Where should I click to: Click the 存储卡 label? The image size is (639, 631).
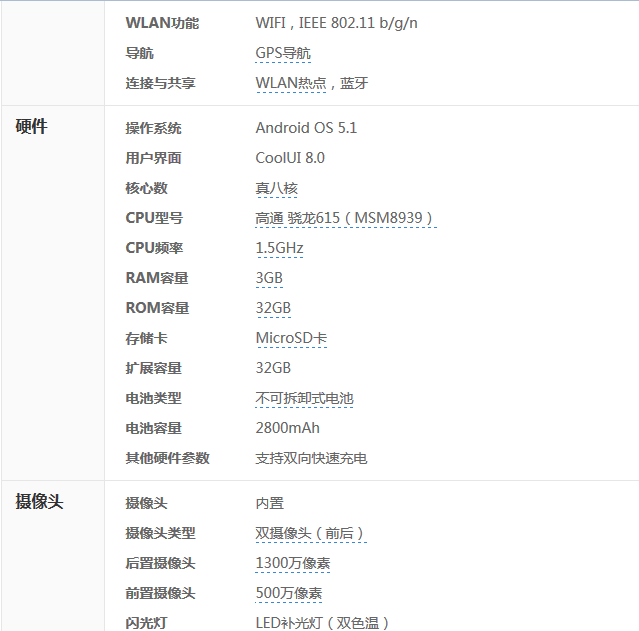pyautogui.click(x=146, y=338)
